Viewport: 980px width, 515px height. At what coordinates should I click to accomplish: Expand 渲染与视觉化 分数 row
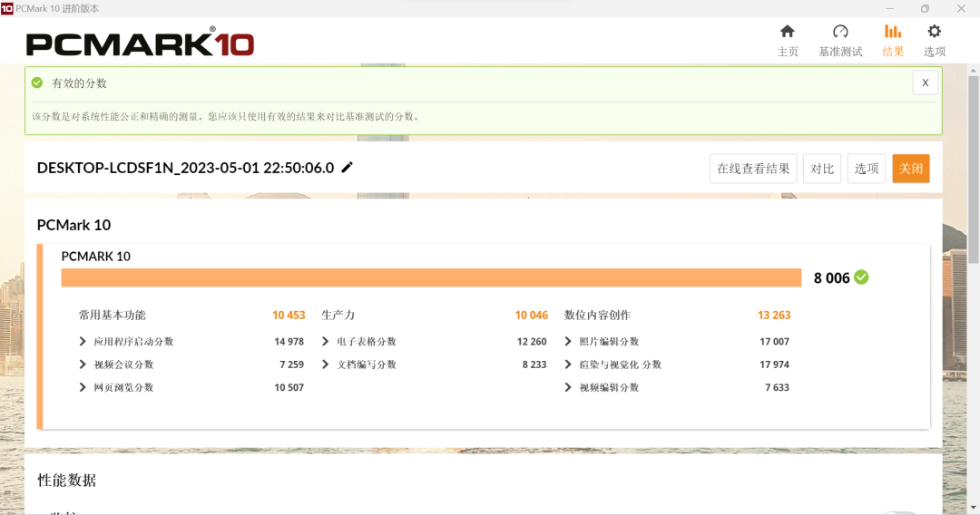click(x=567, y=364)
